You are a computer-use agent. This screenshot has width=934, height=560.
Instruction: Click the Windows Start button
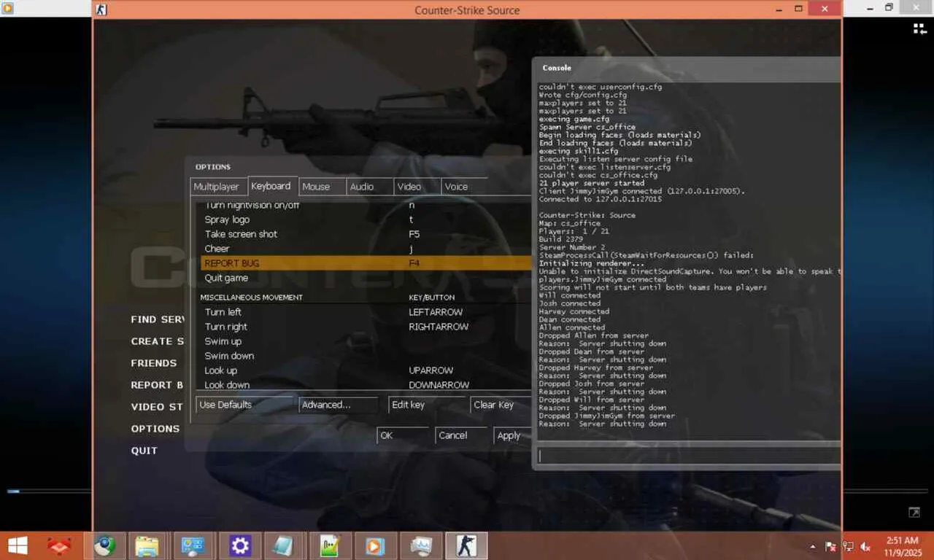[18, 545]
